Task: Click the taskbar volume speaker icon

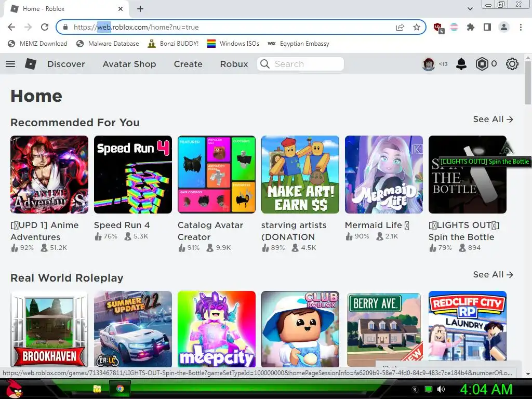Action: pos(441,389)
